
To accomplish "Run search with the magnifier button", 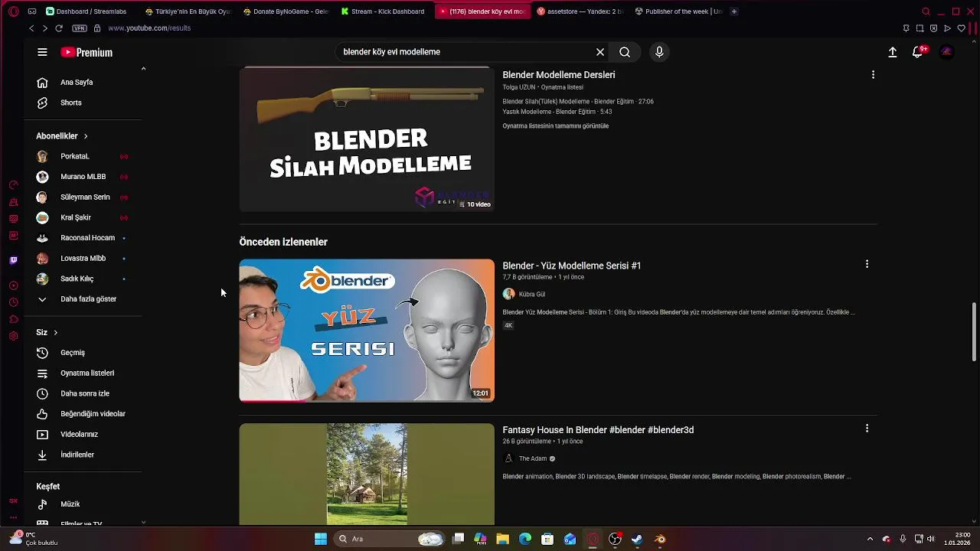I will click(x=625, y=52).
